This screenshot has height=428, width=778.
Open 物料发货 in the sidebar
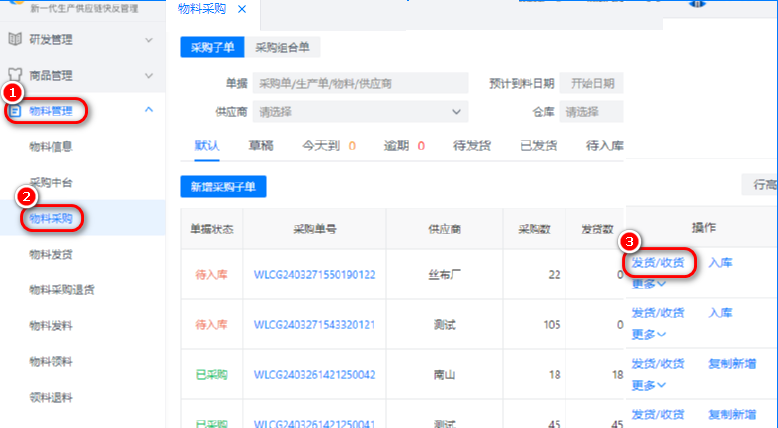pyautogui.click(x=51, y=254)
